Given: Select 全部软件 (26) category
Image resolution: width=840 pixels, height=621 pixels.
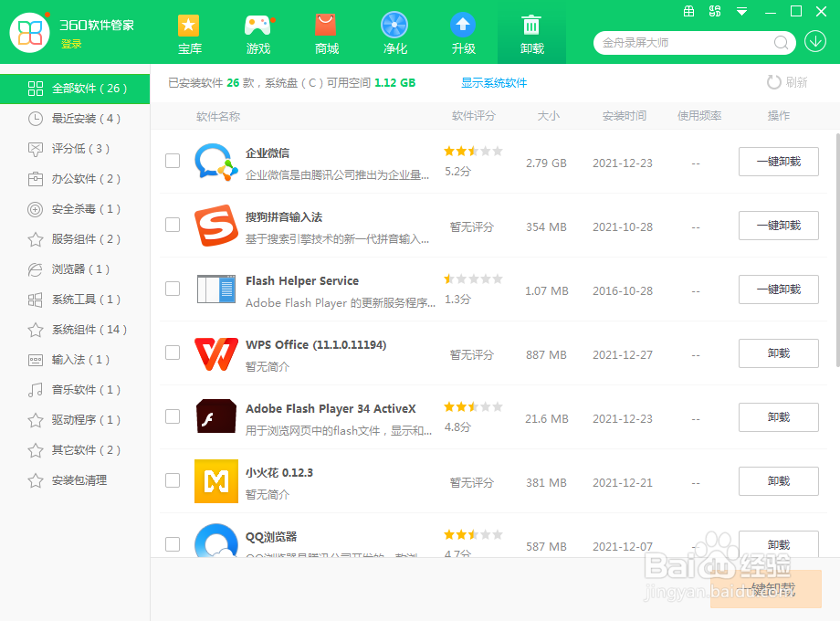Looking at the screenshot, I should [75, 89].
